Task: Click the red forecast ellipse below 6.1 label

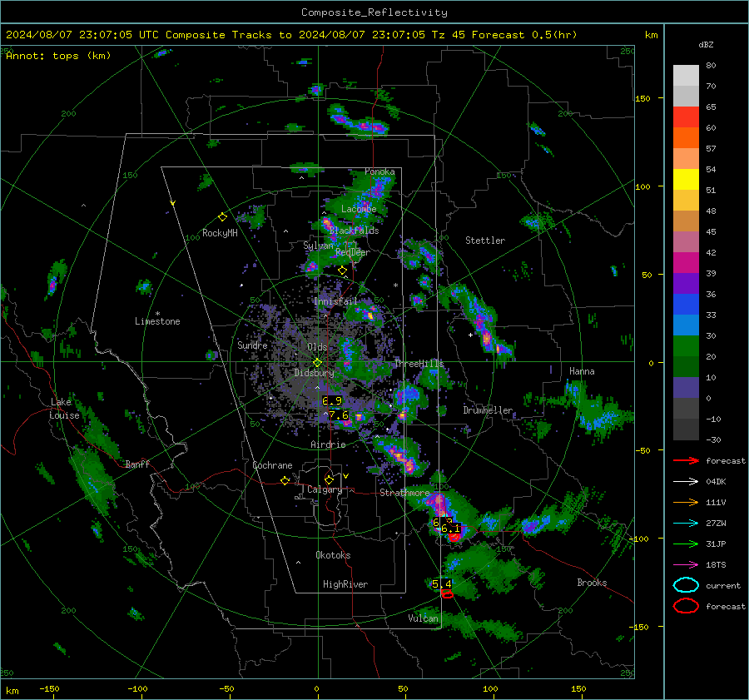Action: tap(454, 537)
